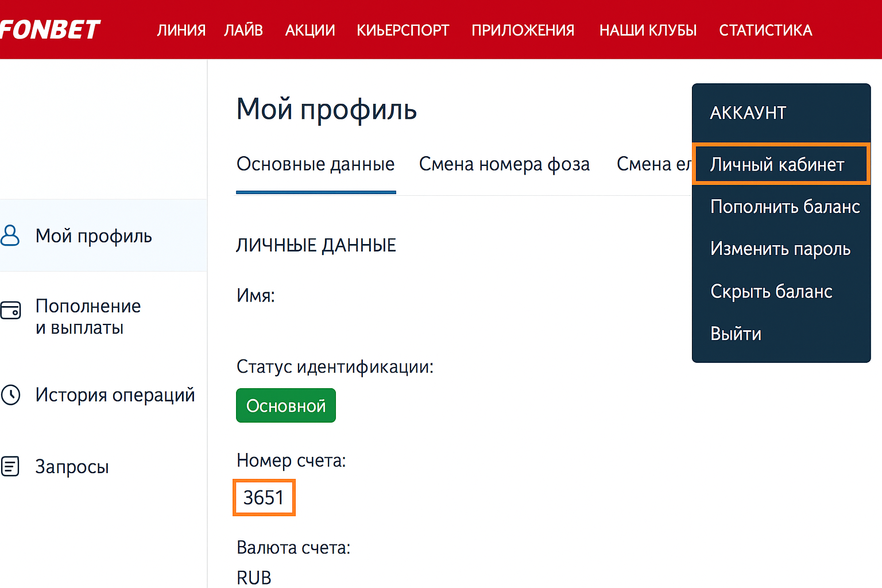Select Личный кабинет in account dropdown
The height and width of the screenshot is (588, 882).
[x=777, y=165]
